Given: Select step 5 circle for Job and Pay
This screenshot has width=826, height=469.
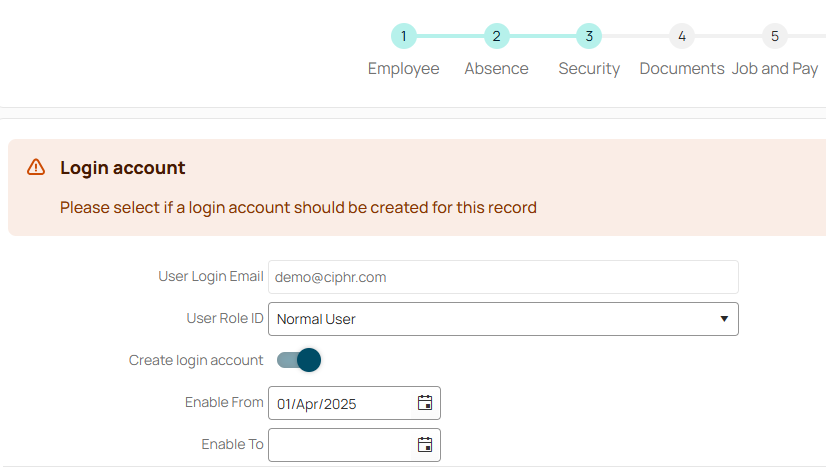Looking at the screenshot, I should pyautogui.click(x=774, y=36).
